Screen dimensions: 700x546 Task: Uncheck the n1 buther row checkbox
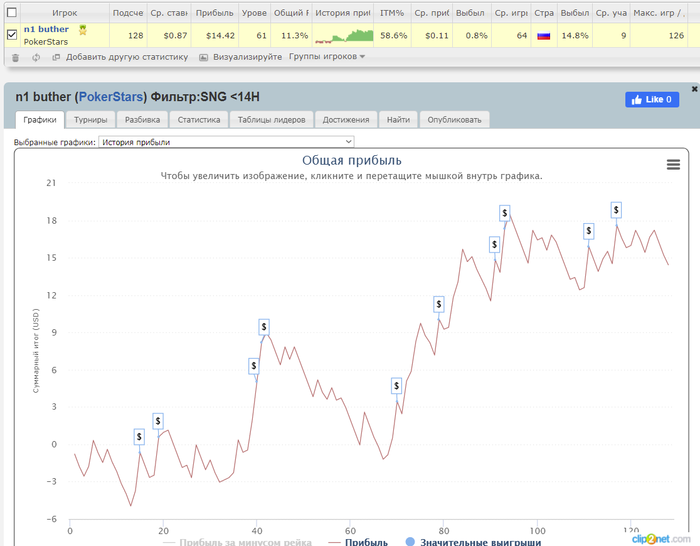(x=12, y=35)
